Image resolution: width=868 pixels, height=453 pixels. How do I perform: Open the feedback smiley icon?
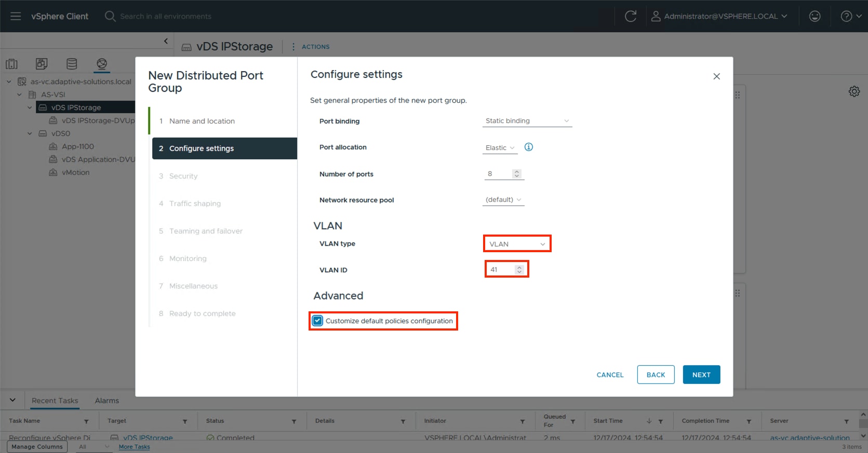815,16
